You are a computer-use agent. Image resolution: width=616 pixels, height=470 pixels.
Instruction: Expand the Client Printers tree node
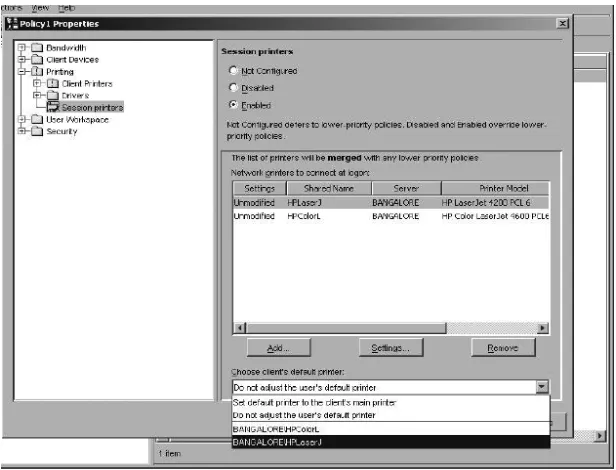click(37, 83)
